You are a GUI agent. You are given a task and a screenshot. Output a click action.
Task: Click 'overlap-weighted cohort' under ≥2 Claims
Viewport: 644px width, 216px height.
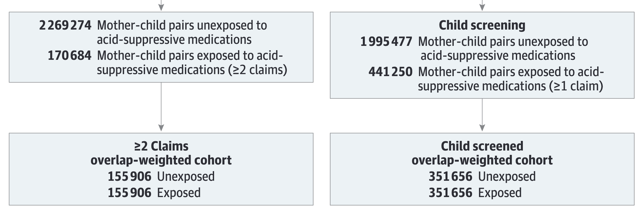[161, 161]
